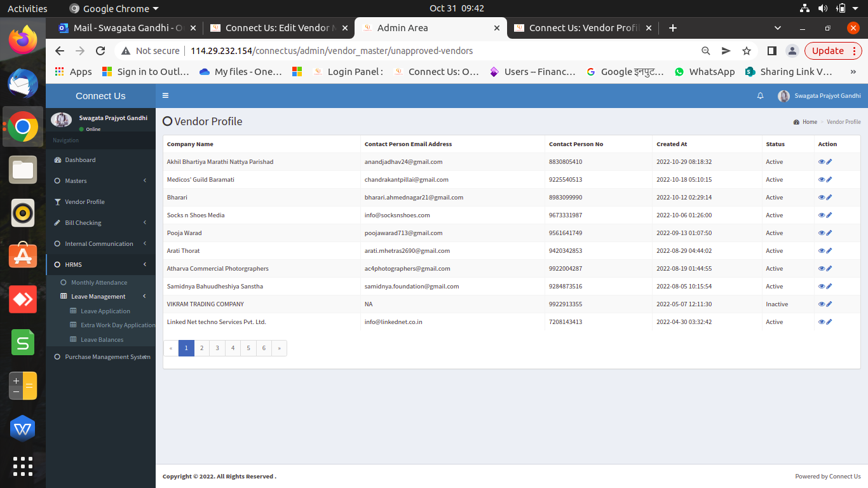868x488 pixels.
Task: Edit Medicos' Guild Baramati vendor
Action: (829, 180)
